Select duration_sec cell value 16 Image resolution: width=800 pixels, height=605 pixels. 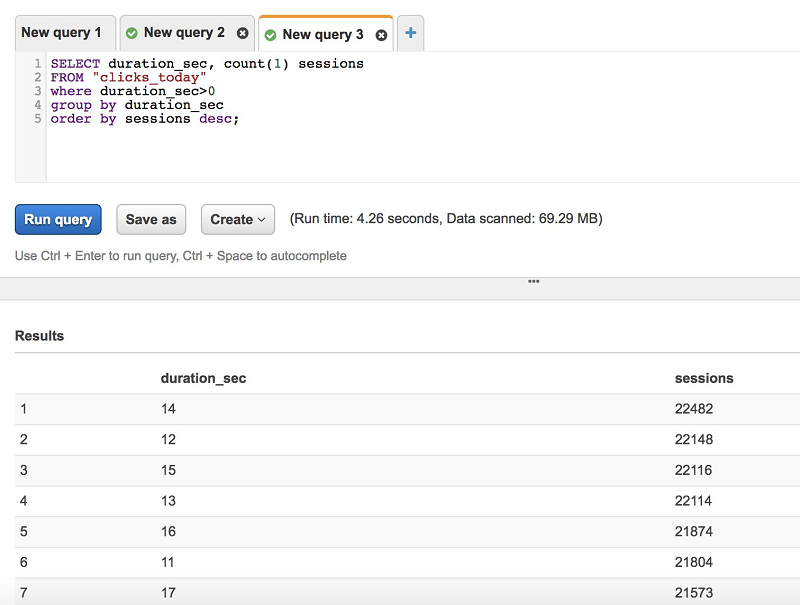pyautogui.click(x=168, y=532)
